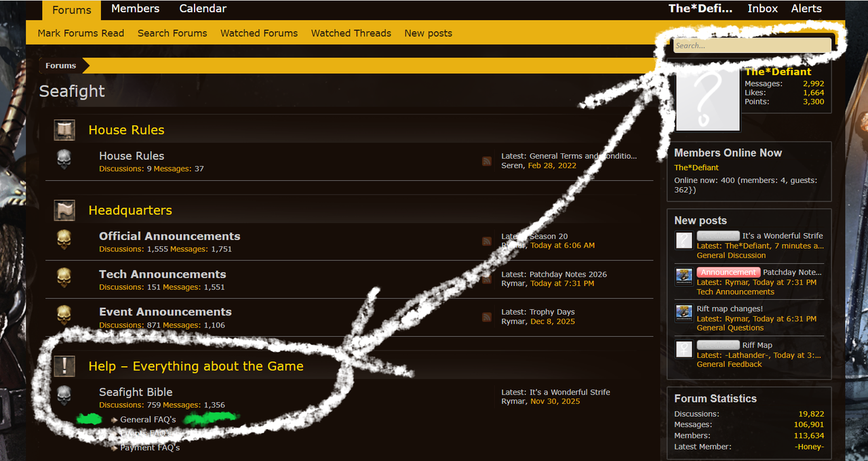Click Search Forums link
Image resolution: width=868 pixels, height=461 pixels.
coord(172,33)
